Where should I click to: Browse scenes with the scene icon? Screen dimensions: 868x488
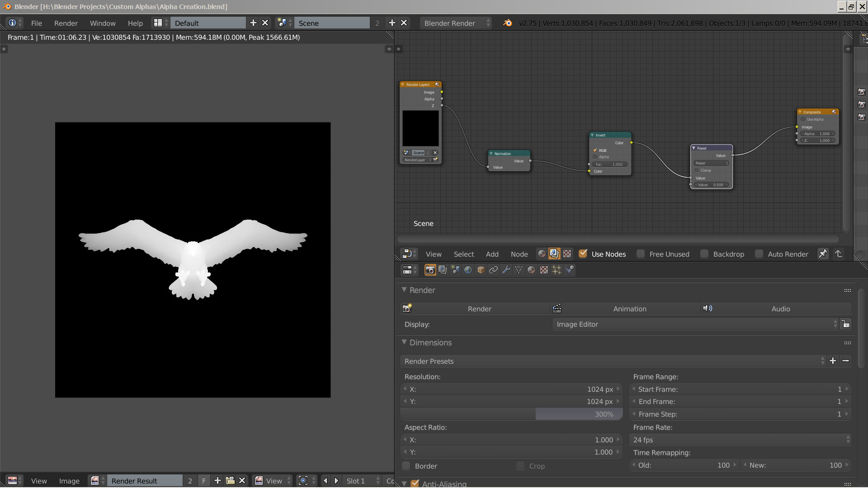[x=284, y=23]
